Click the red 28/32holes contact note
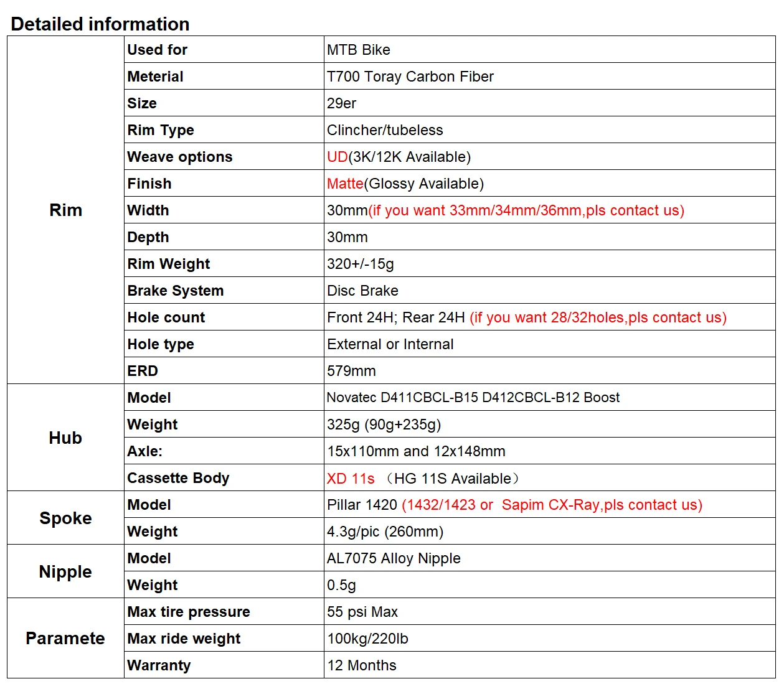 click(x=598, y=317)
